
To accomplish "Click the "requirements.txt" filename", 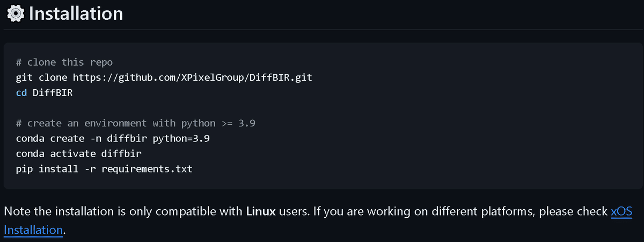I will (x=147, y=169).
